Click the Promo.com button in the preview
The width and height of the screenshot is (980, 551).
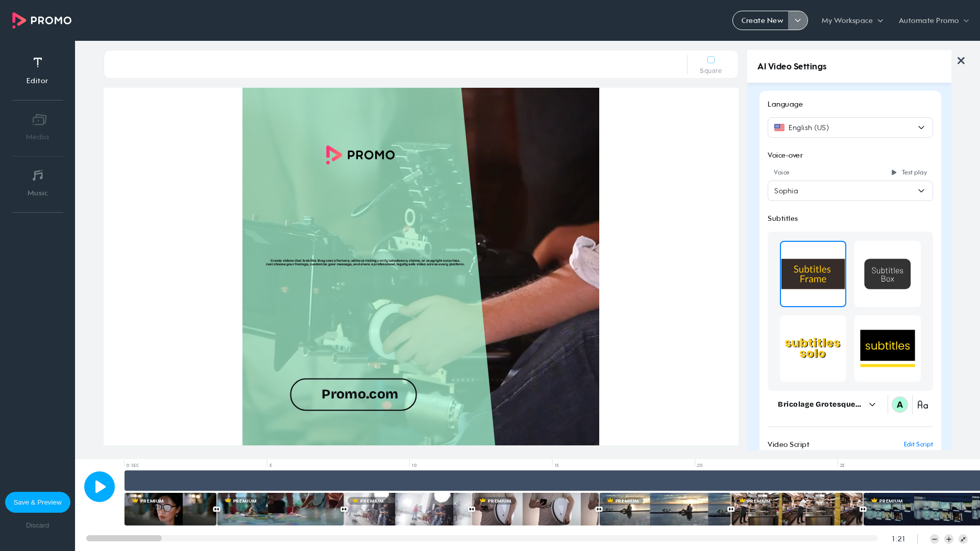[353, 394]
